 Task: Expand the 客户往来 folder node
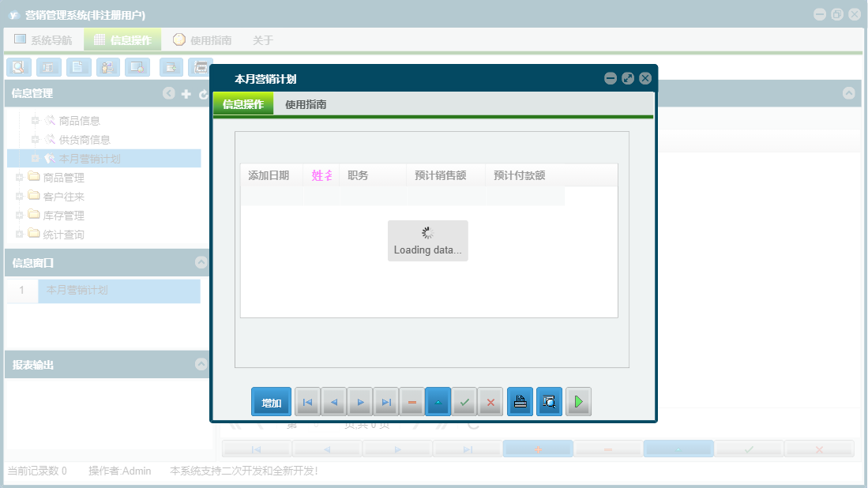[x=20, y=197]
